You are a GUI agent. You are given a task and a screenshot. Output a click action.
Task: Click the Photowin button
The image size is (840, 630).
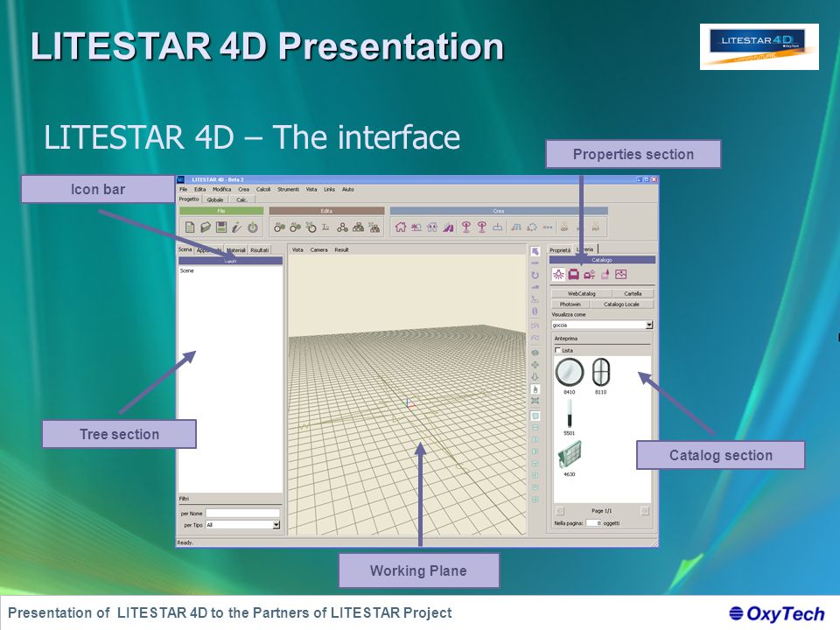pyautogui.click(x=570, y=304)
